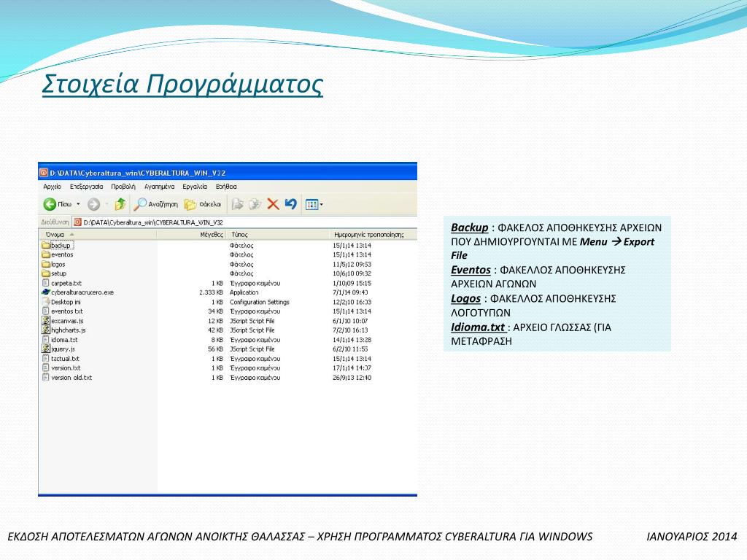Image resolution: width=747 pixels, height=560 pixels.
Task: Click the Desktop.ini file icon
Action: tap(46, 302)
